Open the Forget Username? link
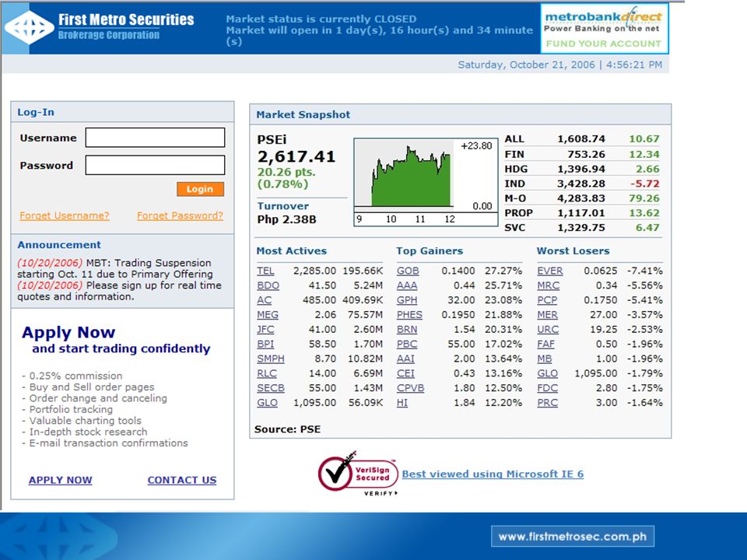This screenshot has width=747, height=560. [x=65, y=215]
